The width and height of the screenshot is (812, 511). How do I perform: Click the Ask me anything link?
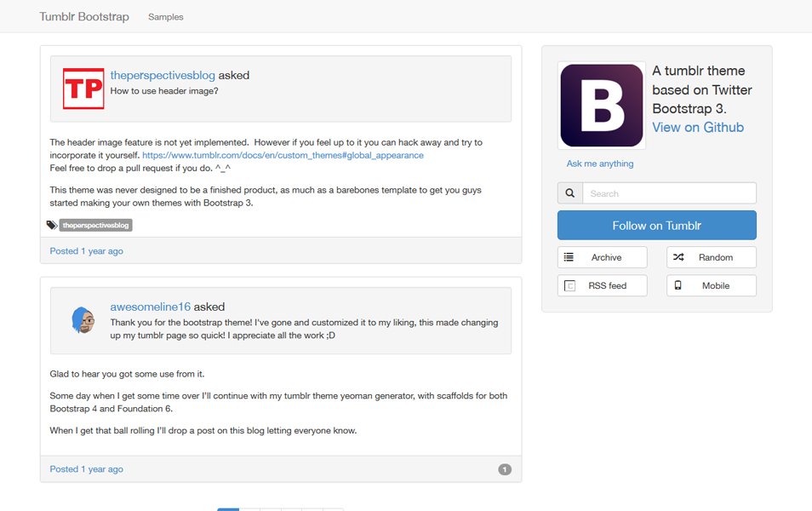600,164
